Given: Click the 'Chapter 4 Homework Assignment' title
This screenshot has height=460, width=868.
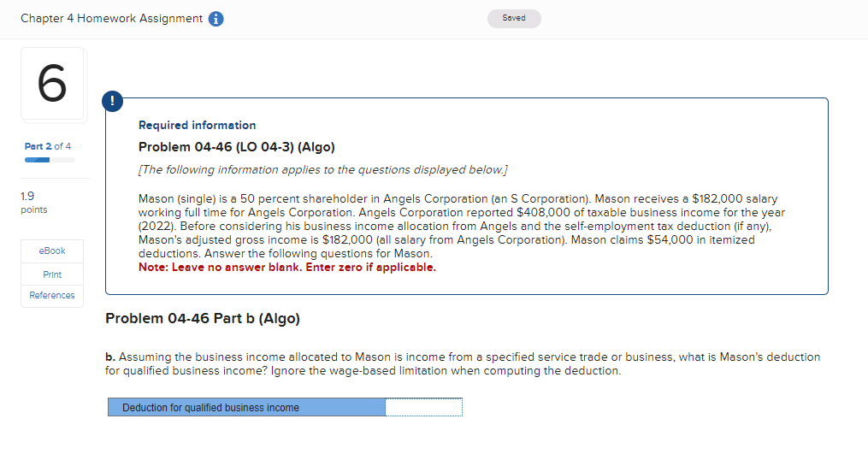Looking at the screenshot, I should pyautogui.click(x=112, y=18).
